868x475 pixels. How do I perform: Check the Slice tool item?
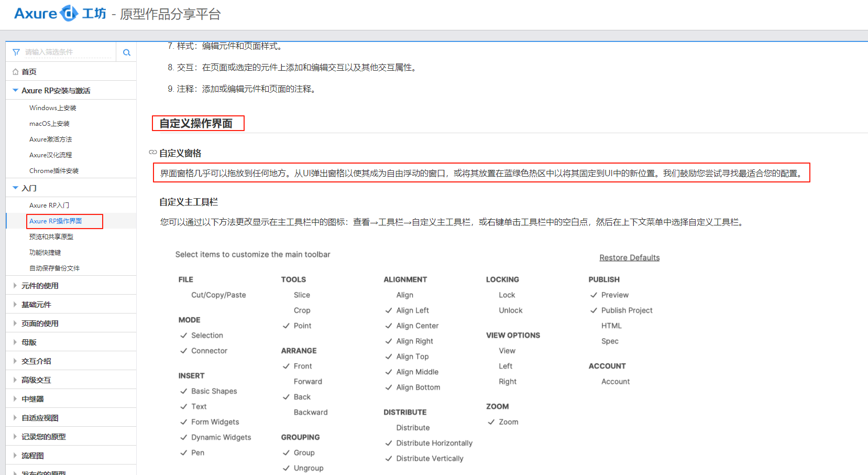pos(302,295)
